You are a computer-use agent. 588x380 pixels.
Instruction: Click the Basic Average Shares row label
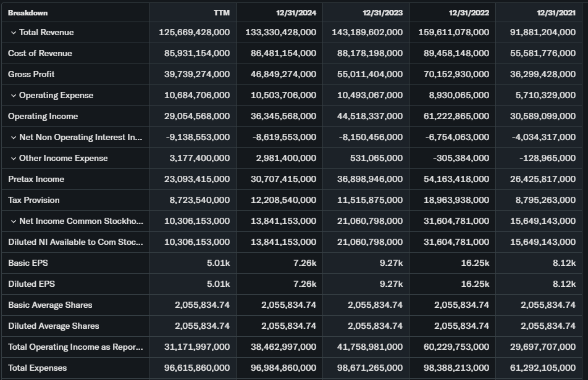click(50, 305)
